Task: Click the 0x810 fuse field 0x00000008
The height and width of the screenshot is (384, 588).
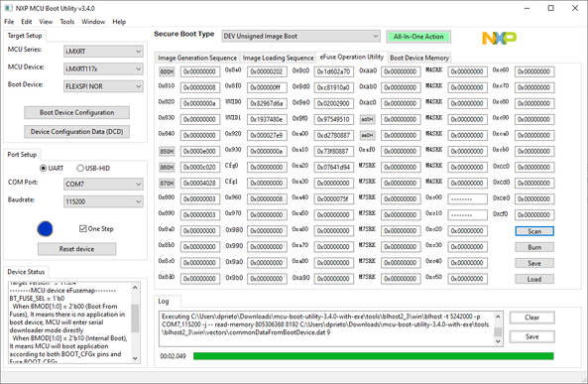Action: 200,87
